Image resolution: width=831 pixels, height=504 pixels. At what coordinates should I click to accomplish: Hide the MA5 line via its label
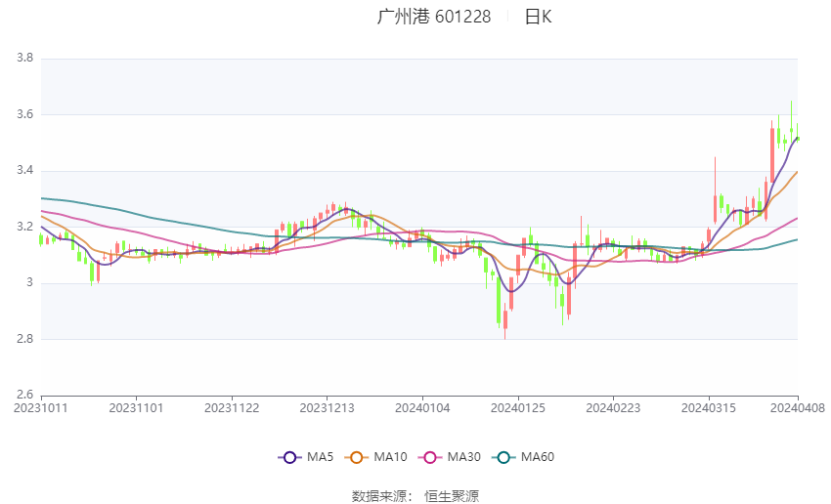click(x=320, y=457)
